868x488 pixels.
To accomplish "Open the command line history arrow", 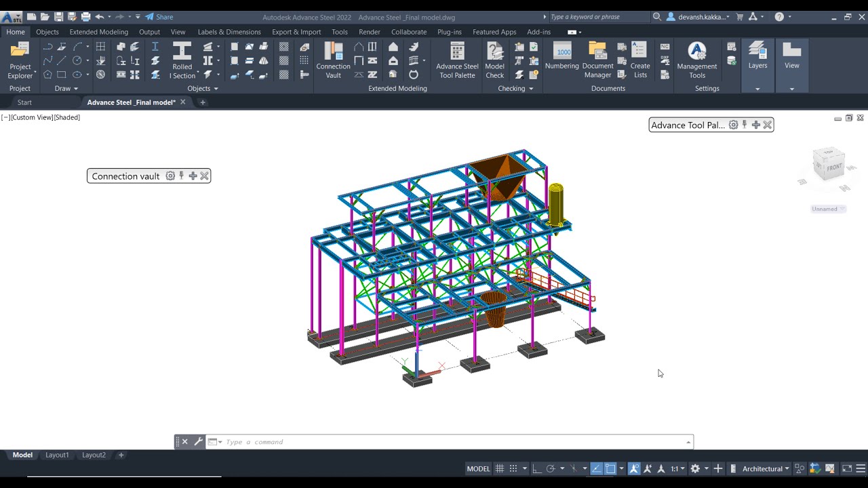I will [x=688, y=442].
